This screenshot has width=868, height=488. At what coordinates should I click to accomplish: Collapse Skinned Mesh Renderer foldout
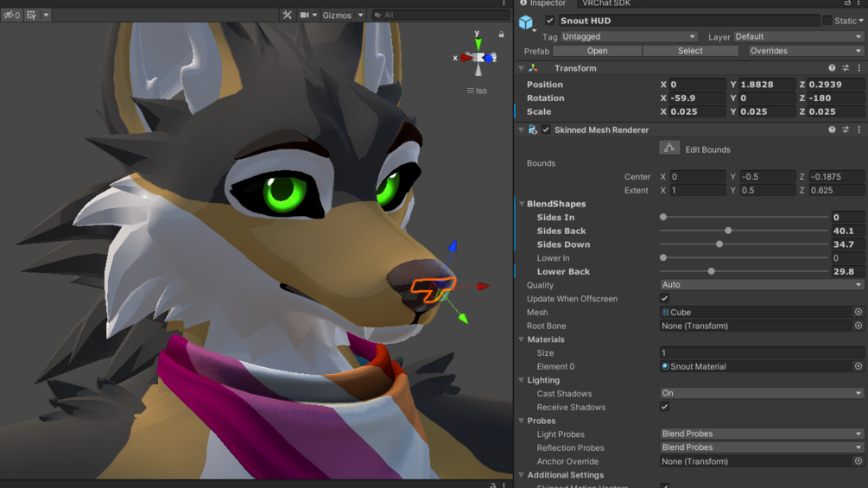[522, 130]
